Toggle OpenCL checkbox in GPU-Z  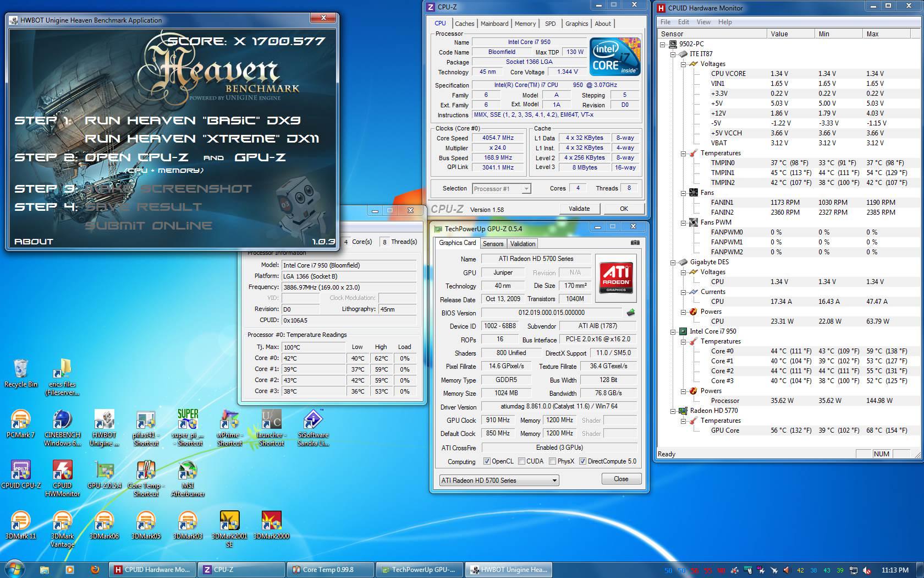[487, 461]
